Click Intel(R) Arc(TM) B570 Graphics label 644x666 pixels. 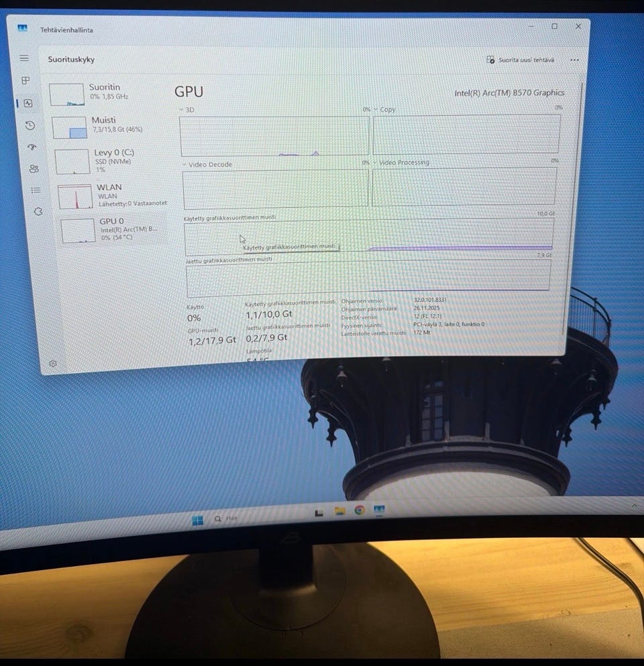click(x=509, y=93)
